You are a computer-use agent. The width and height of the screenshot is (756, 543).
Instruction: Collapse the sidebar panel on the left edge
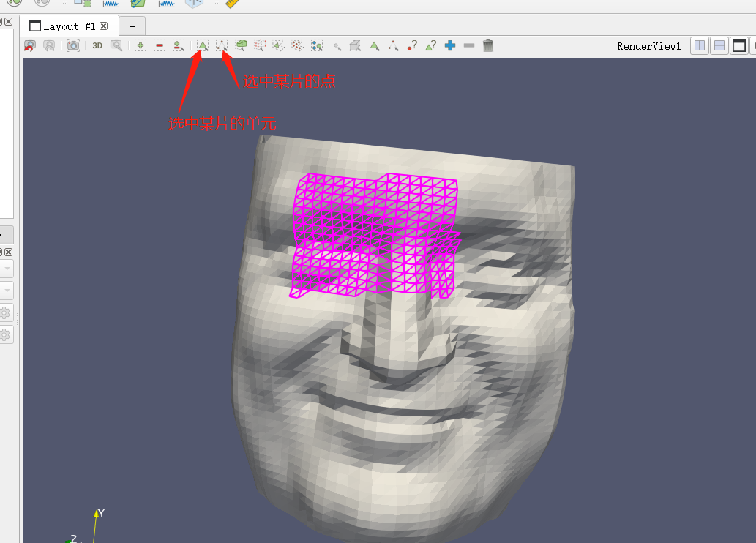click(x=7, y=20)
